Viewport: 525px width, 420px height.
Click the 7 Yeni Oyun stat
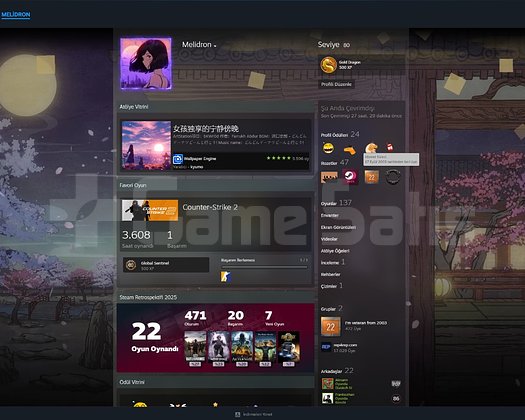click(274, 318)
